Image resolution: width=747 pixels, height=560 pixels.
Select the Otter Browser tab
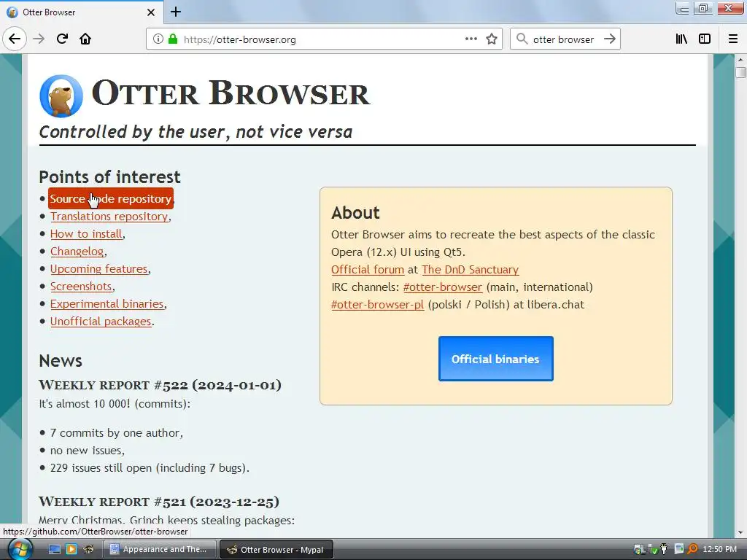tap(82, 12)
